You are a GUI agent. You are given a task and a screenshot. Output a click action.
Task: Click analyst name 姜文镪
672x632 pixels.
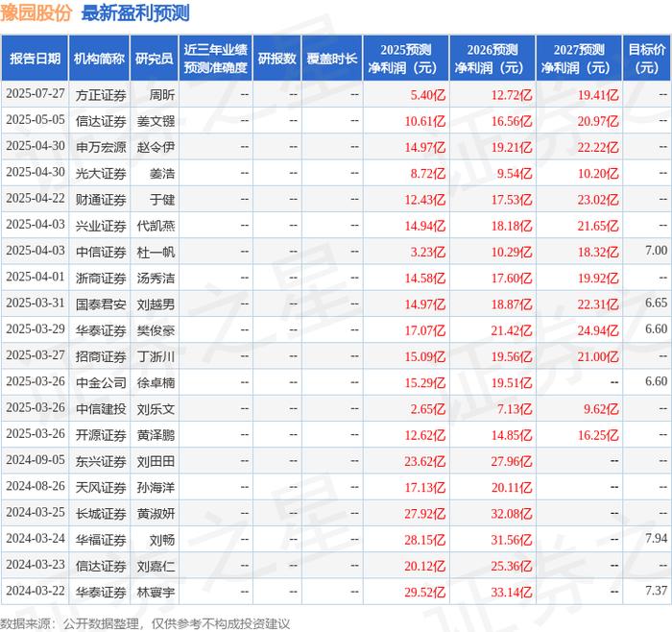pos(156,121)
